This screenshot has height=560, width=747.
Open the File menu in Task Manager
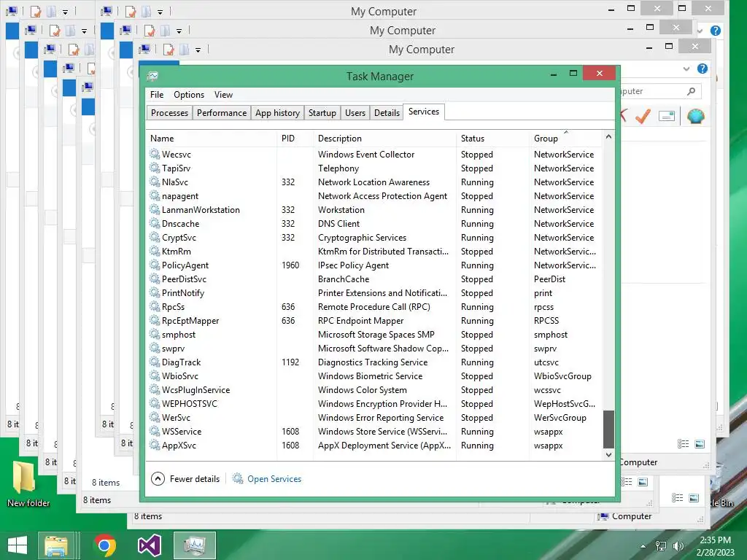coord(157,95)
